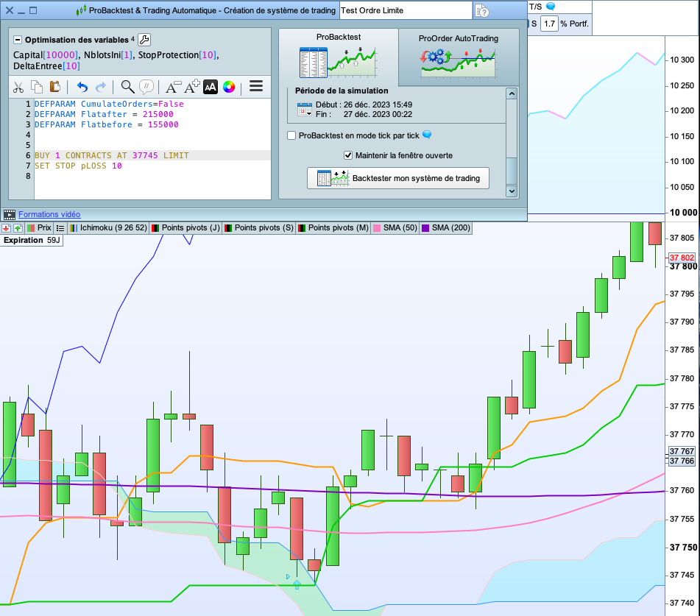Viewport: 700px width, 616px height.
Task: Click the 37 767 price label on axis
Action: (x=682, y=451)
